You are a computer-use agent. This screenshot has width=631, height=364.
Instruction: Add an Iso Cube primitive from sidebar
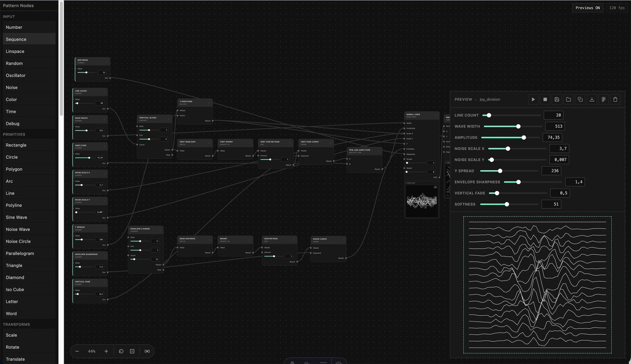point(29,289)
